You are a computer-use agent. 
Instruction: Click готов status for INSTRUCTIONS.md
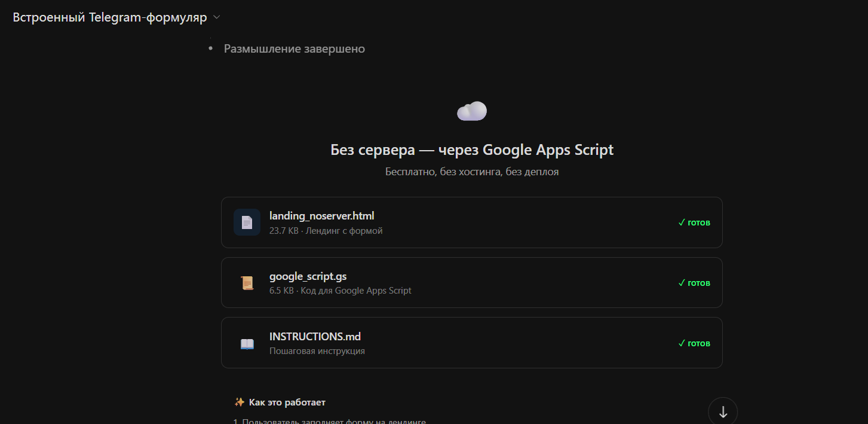coord(694,343)
